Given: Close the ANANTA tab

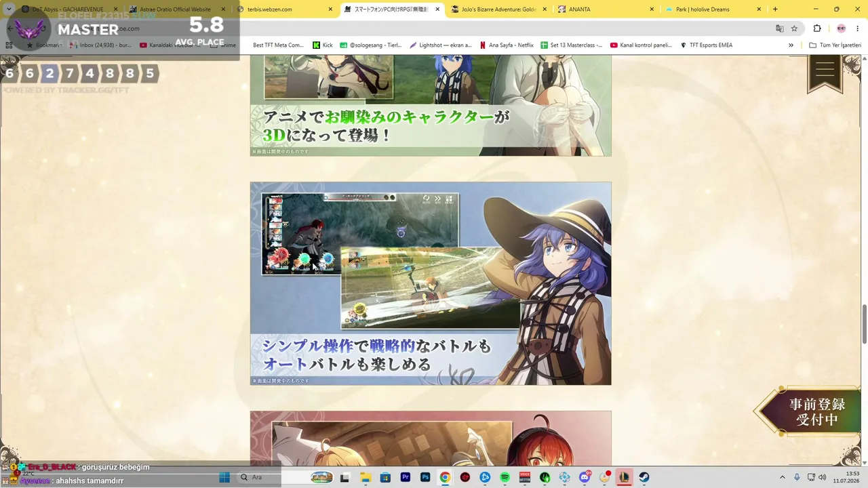Looking at the screenshot, I should click(652, 9).
